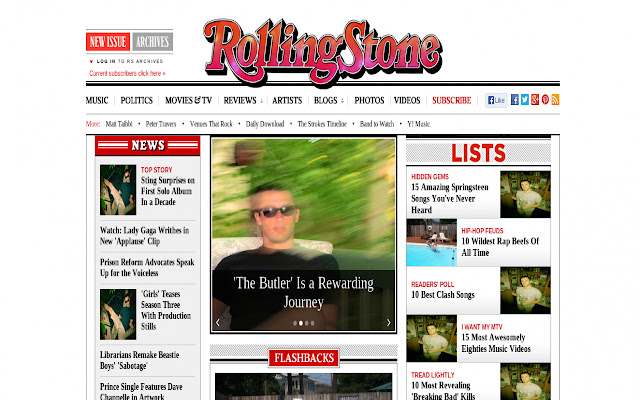This screenshot has width=640, height=400.
Task: Select the first carousel indicator dot
Action: point(295,323)
